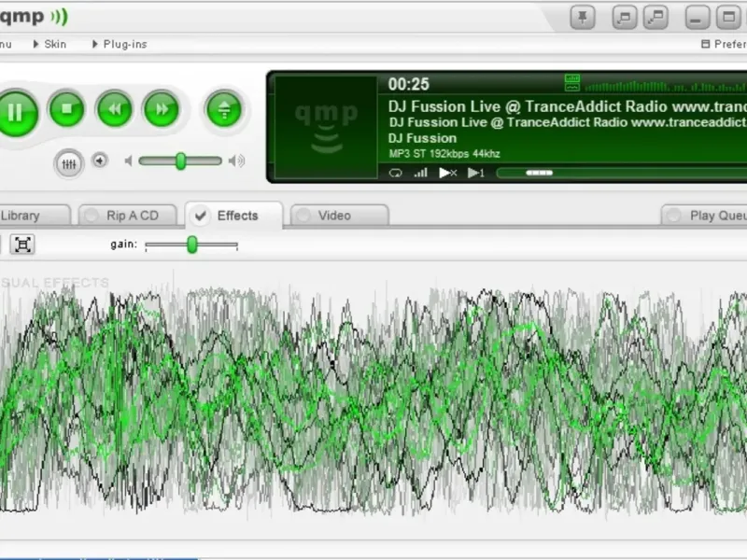Toggle the play-1 single track icon

pos(476,173)
